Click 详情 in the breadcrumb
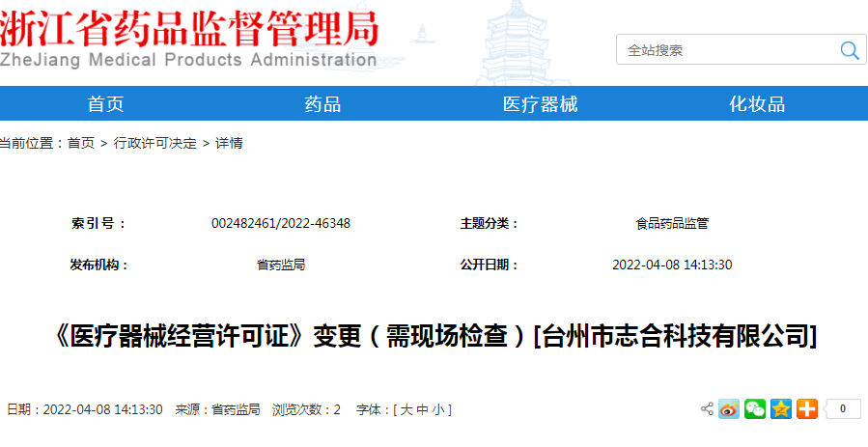 click(229, 143)
